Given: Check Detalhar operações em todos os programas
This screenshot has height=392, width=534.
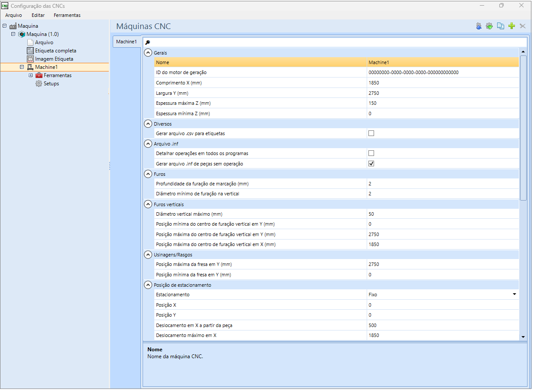Looking at the screenshot, I should [371, 153].
